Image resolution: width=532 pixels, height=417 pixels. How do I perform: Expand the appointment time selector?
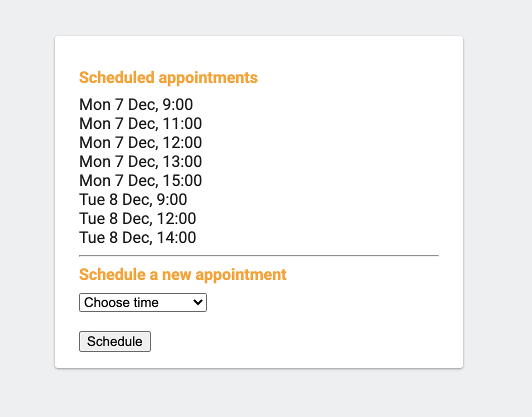click(x=142, y=302)
